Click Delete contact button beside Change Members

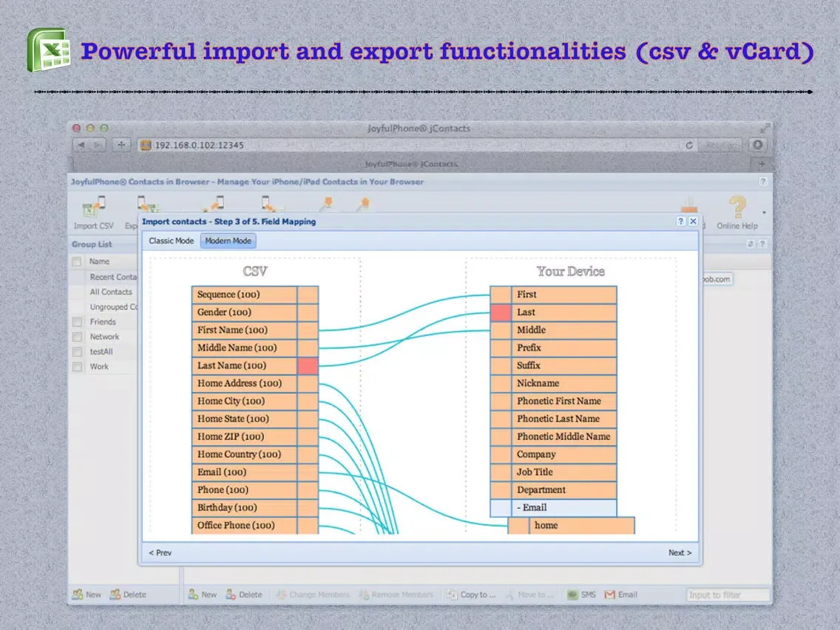point(244,594)
